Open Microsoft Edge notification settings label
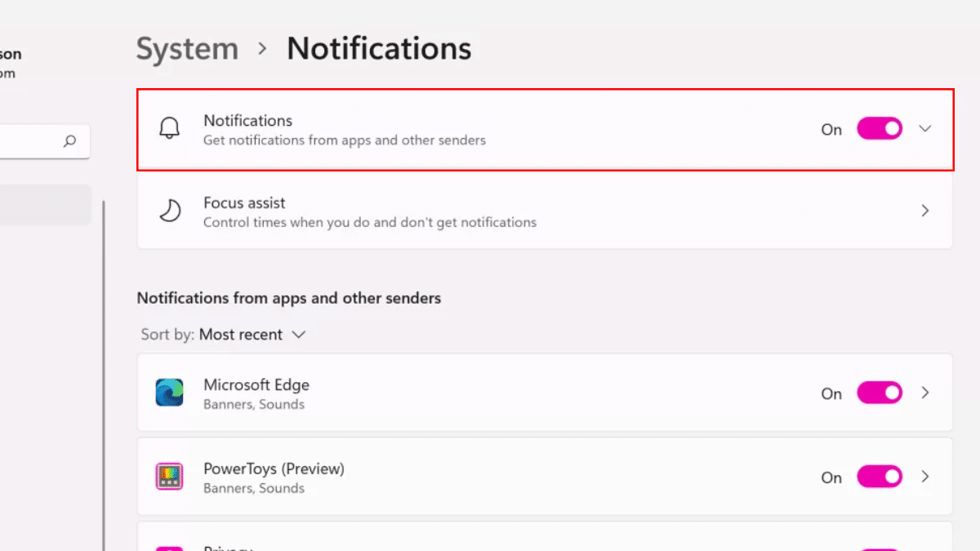 256,384
